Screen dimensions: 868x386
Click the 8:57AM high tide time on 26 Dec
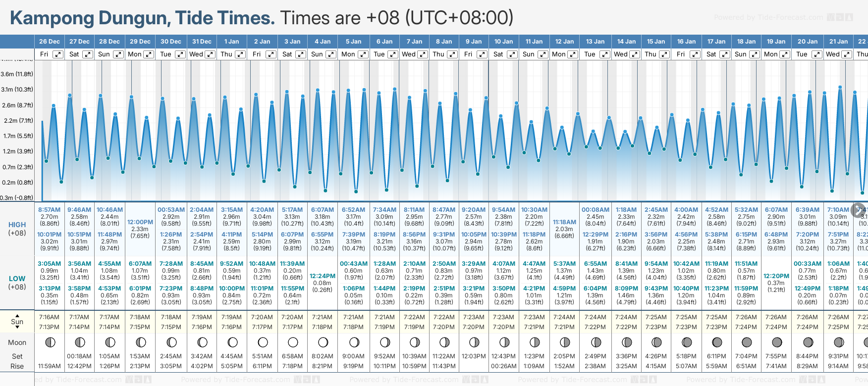[x=49, y=210]
